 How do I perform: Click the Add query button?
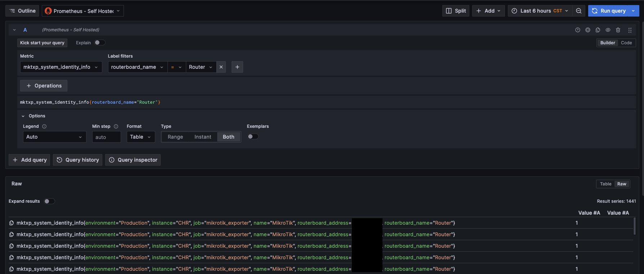pos(30,160)
